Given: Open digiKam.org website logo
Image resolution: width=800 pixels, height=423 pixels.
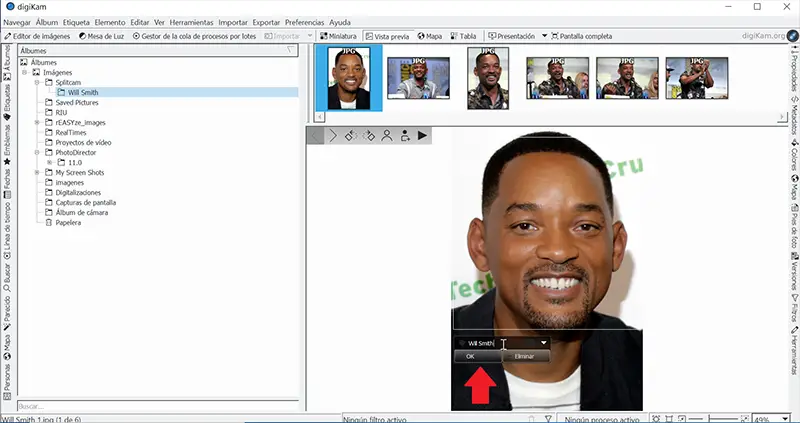Looking at the screenshot, I should (792, 36).
